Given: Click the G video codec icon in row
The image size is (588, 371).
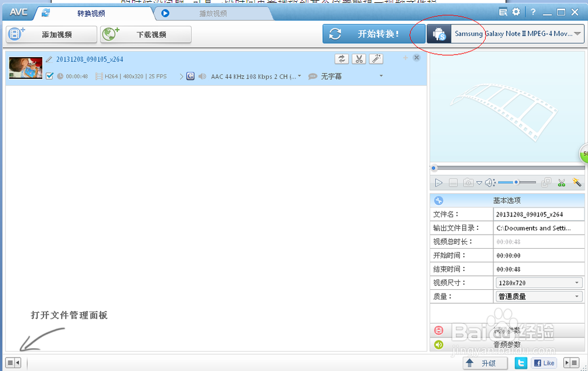Looking at the screenshot, I should coord(191,76).
